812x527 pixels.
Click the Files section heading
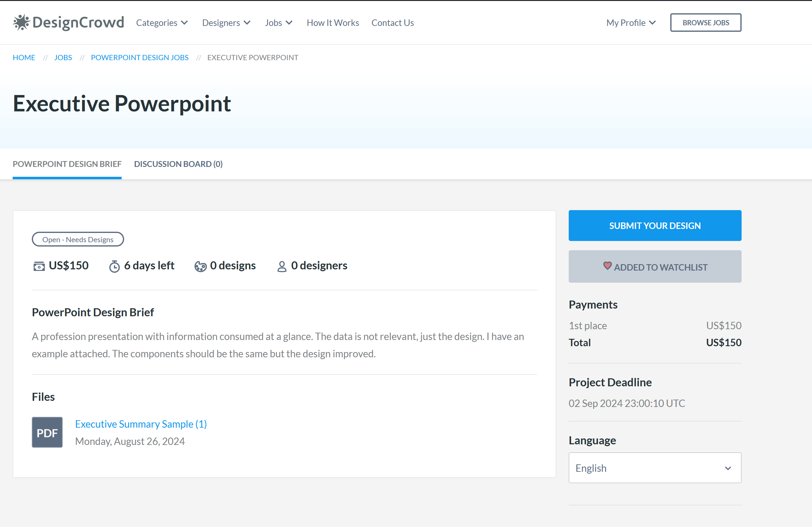(43, 397)
